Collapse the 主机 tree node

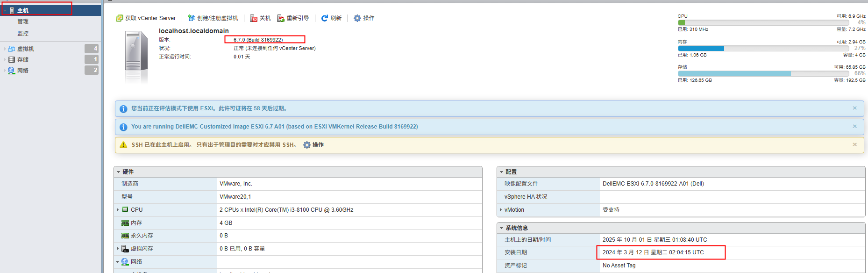pyautogui.click(x=5, y=10)
